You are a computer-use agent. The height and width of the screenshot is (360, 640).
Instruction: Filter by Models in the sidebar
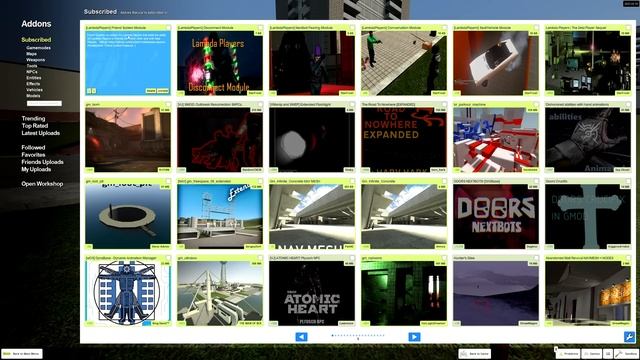33,96
